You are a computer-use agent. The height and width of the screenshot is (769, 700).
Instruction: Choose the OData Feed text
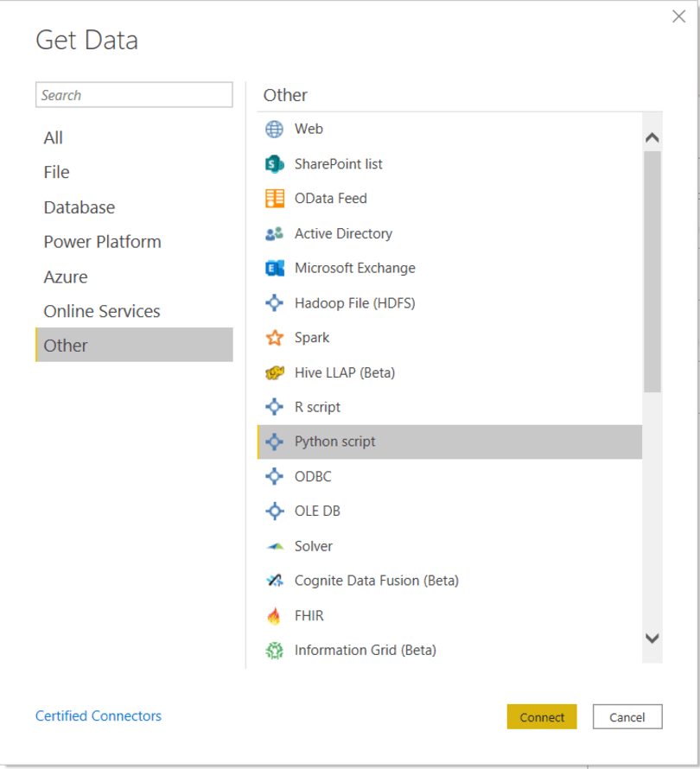point(331,198)
